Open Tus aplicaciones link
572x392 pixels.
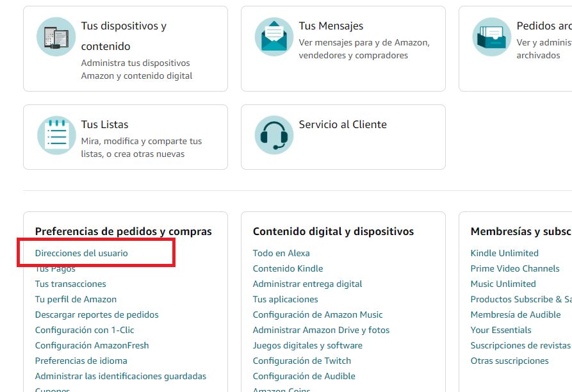[x=285, y=299]
